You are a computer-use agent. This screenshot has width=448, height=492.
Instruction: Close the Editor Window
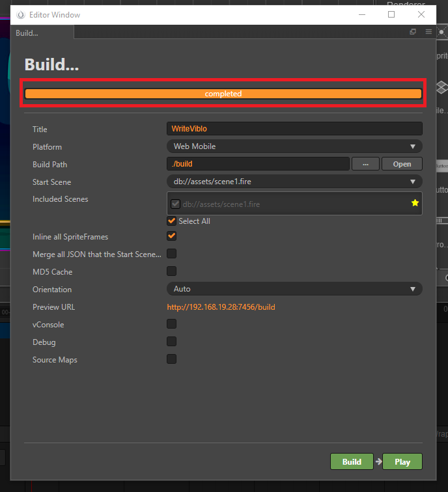click(x=421, y=14)
